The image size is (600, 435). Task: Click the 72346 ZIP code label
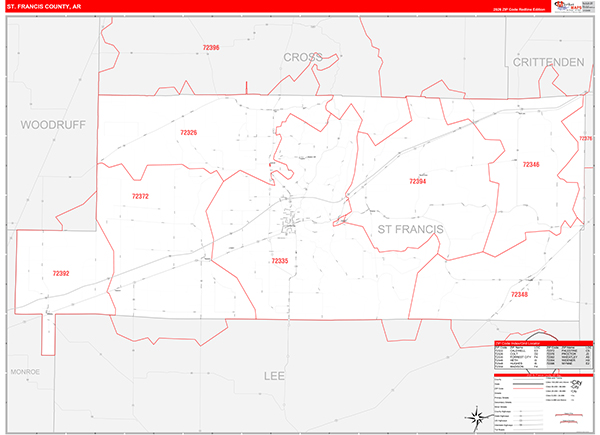tap(531, 165)
